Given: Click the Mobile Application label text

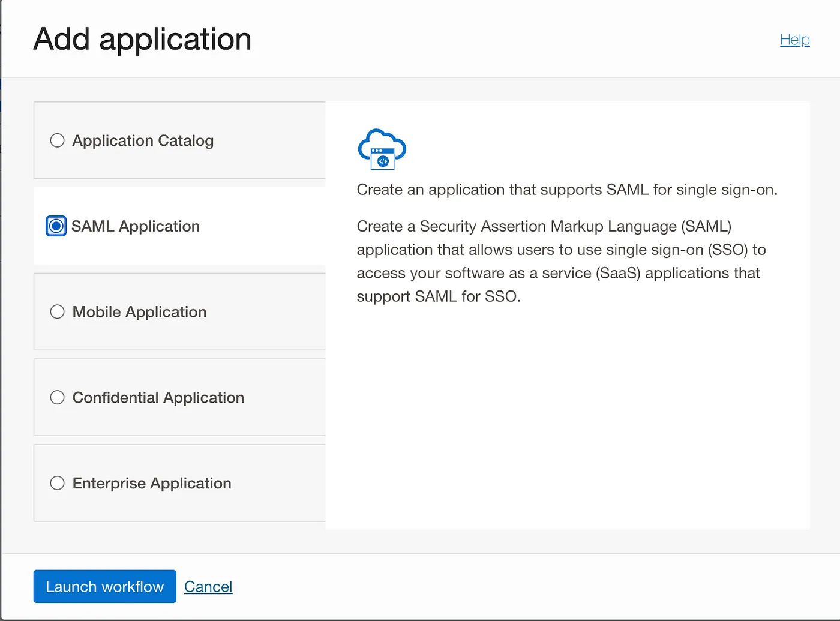Looking at the screenshot, I should (x=139, y=312).
